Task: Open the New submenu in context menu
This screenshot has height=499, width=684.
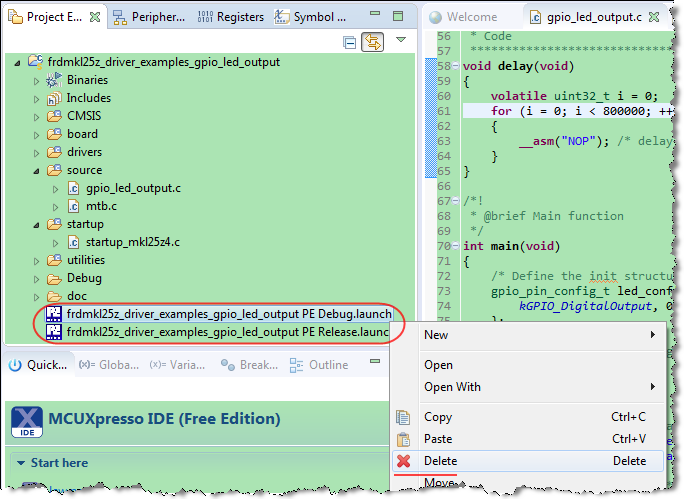Action: (x=528, y=335)
